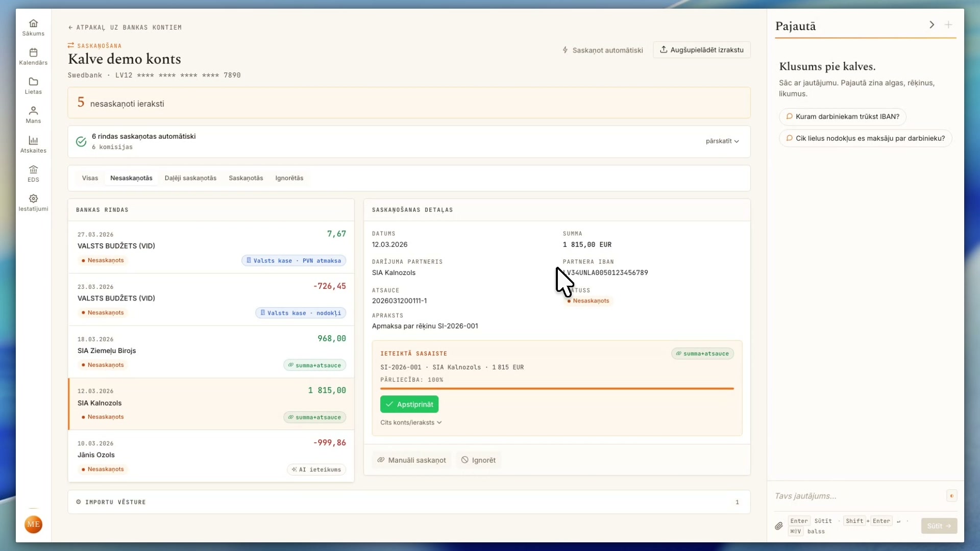This screenshot has height=551, width=980.
Task: Open the Iestatījumi gear icon
Action: click(x=33, y=198)
